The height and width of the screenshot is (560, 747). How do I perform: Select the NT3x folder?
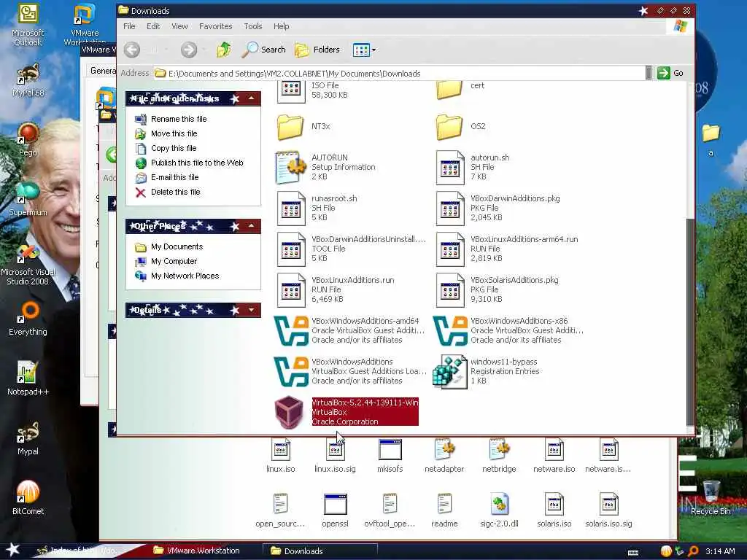(303, 127)
